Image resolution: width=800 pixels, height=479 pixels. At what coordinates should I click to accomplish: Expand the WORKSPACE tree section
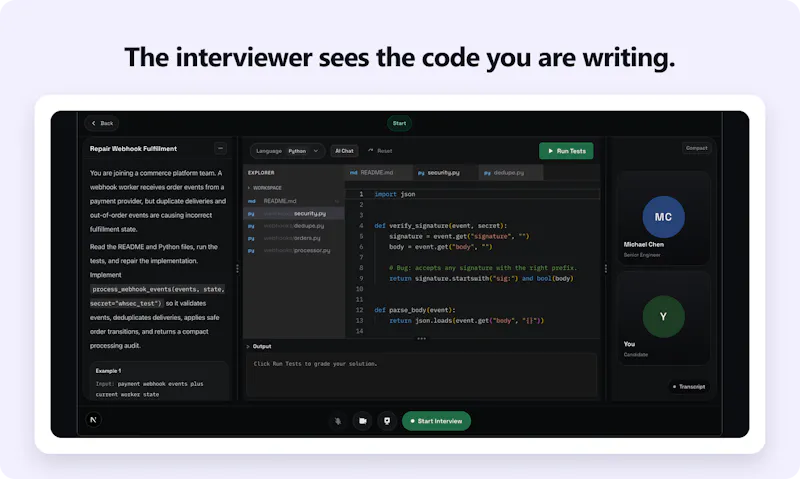click(265, 188)
